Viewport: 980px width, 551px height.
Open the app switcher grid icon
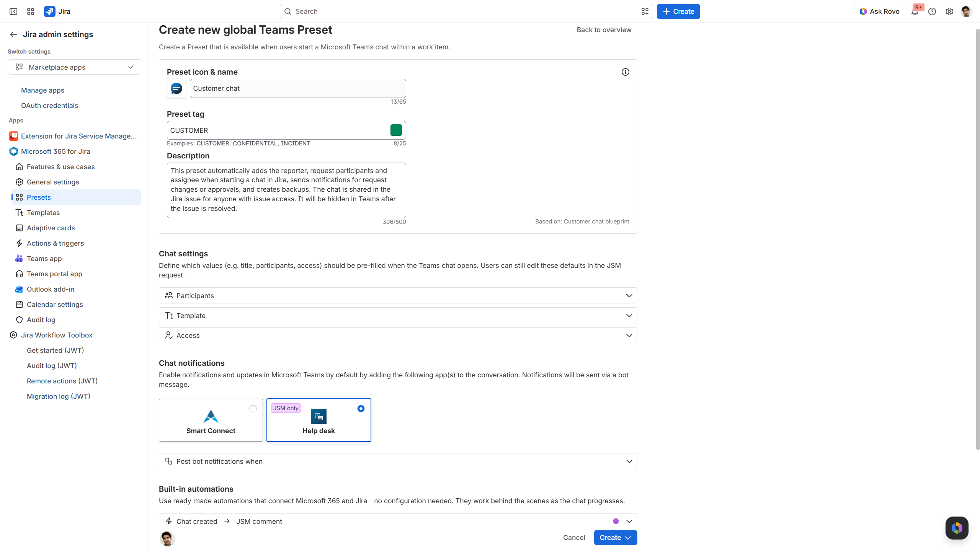pos(31,11)
